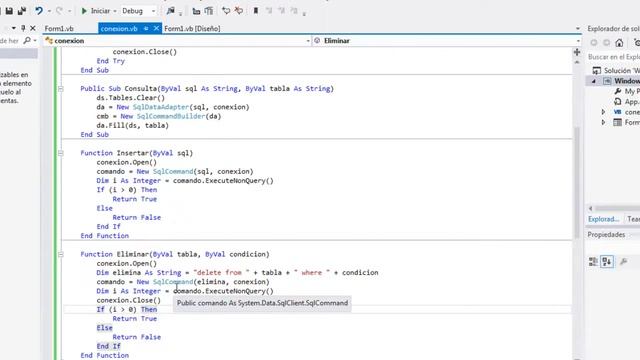Click the greyed Redo arrow
The image size is (640, 360).
point(59,11)
